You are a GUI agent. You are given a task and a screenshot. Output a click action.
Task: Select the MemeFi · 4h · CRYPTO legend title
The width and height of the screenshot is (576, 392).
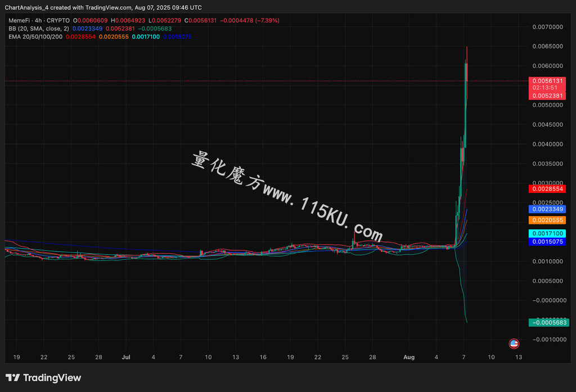pyautogui.click(x=39, y=21)
